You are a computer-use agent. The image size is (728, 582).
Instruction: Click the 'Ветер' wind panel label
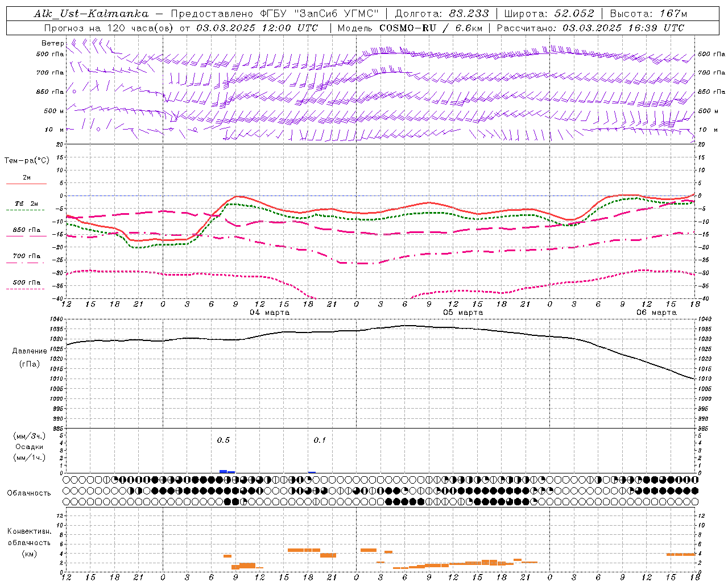coord(53,43)
